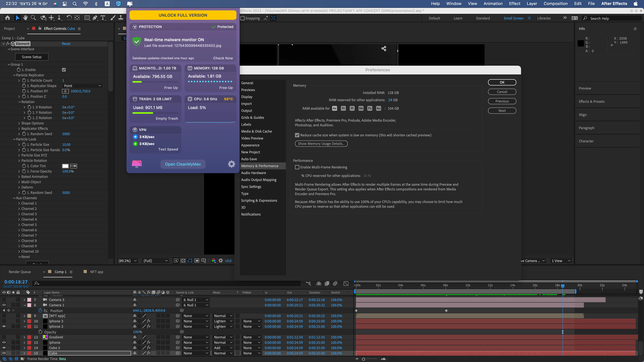Hide the Iphone layer with eye toggle

[4, 343]
